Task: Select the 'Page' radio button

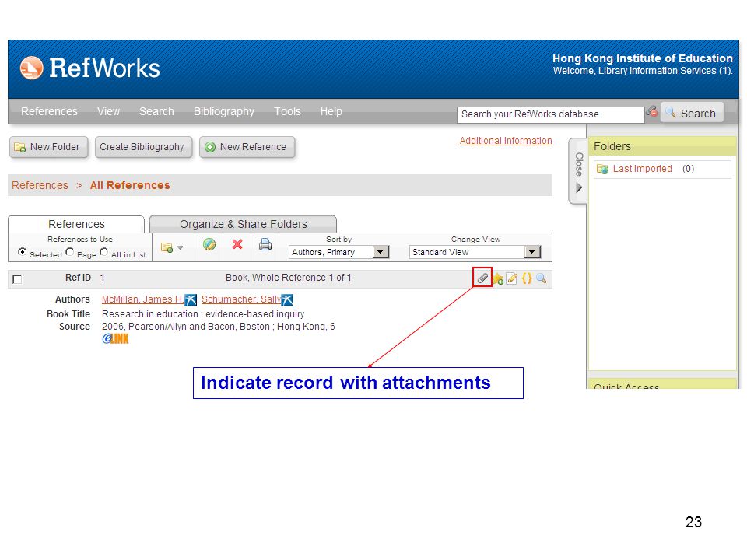Action: [x=69, y=251]
